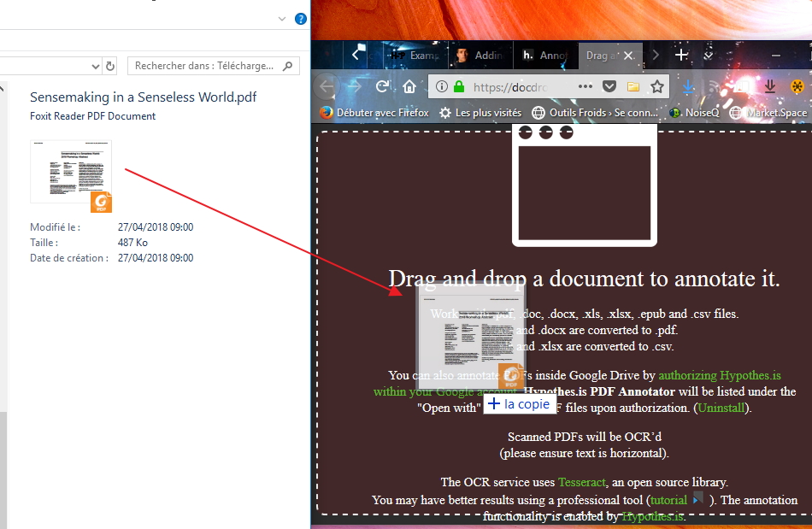
Task: Click the 'Foxit Reader PDF Document' text
Action: 92,116
